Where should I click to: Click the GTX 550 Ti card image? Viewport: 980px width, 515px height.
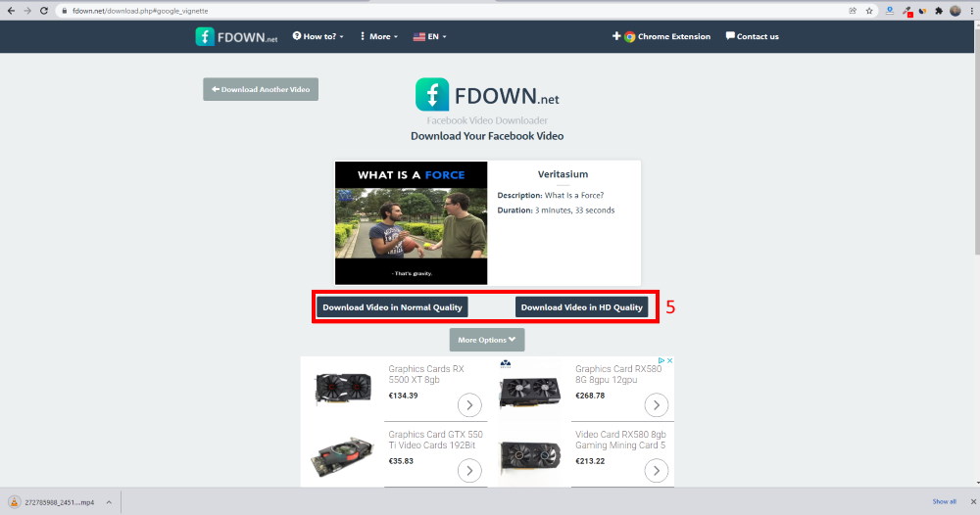tap(342, 456)
